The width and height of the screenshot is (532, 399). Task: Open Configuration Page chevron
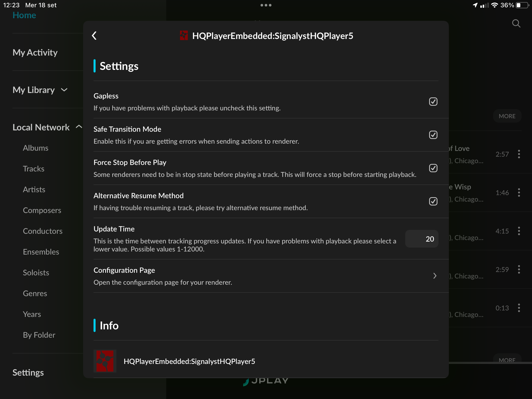[435, 276]
